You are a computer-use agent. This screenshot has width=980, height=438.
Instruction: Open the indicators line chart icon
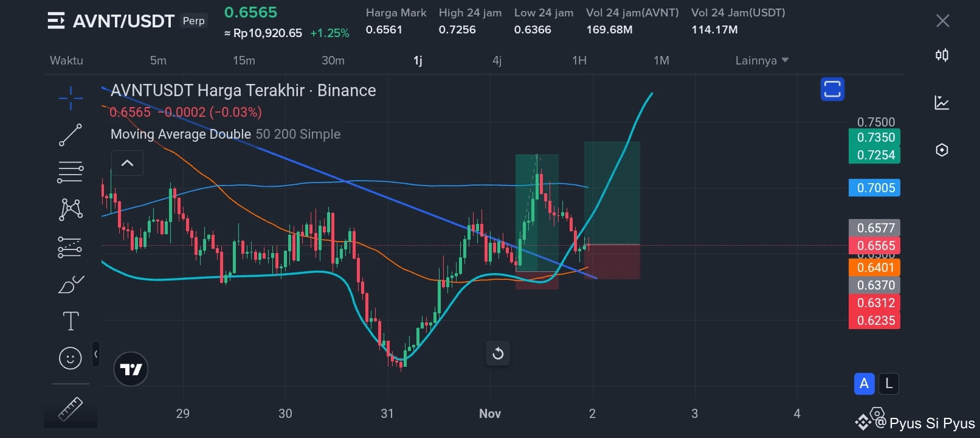(942, 103)
